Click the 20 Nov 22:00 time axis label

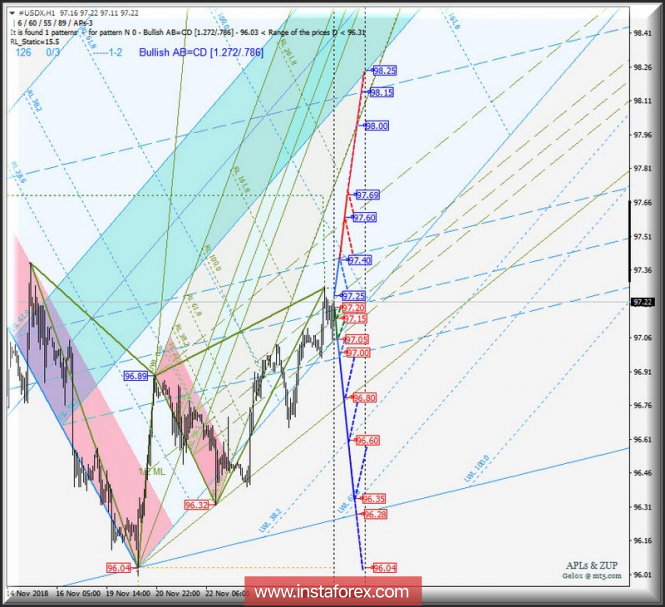pyautogui.click(x=178, y=593)
